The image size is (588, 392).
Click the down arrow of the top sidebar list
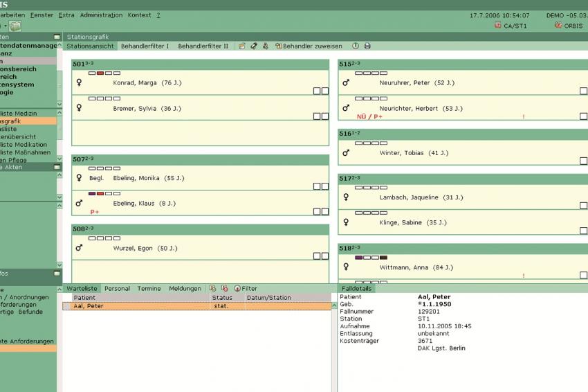tap(59, 104)
